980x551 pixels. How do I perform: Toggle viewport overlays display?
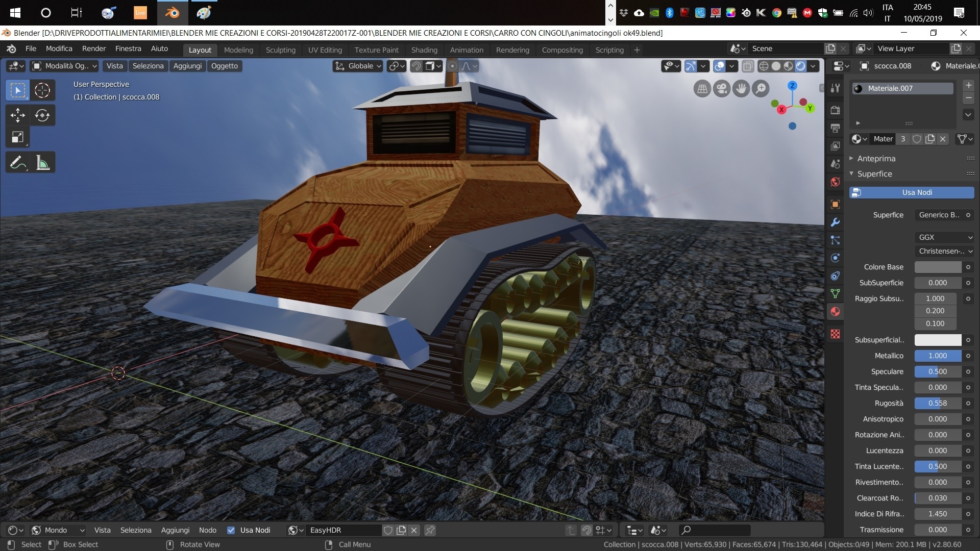click(x=719, y=66)
